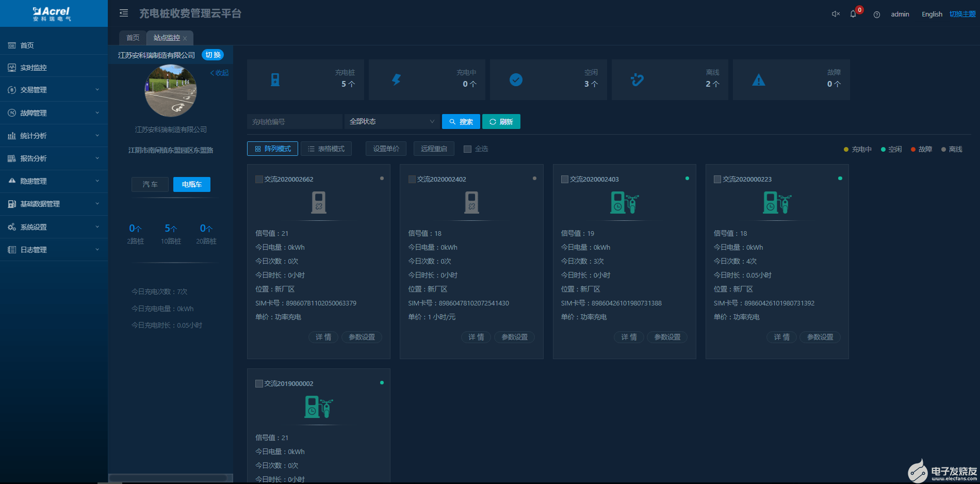Click the station photo thumbnail
The width and height of the screenshot is (980, 484).
click(x=171, y=91)
